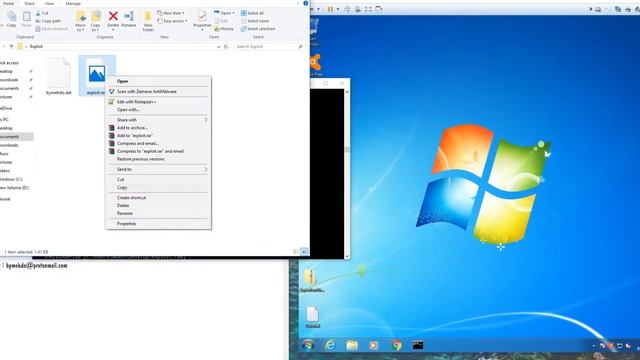Switch to the Share ribbon tab
Viewport: 640px width, 360px height.
[29, 3]
